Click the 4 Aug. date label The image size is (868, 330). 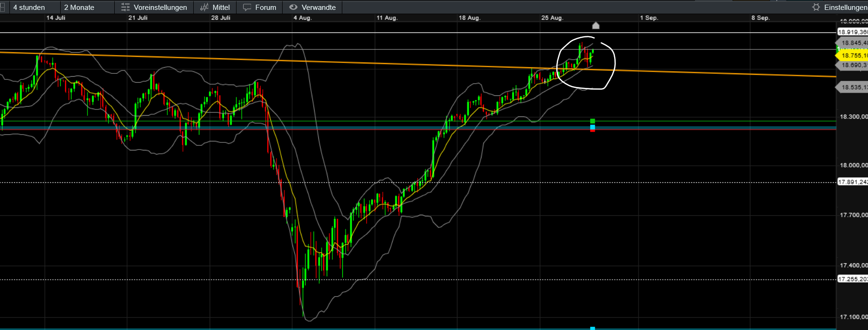pos(302,18)
